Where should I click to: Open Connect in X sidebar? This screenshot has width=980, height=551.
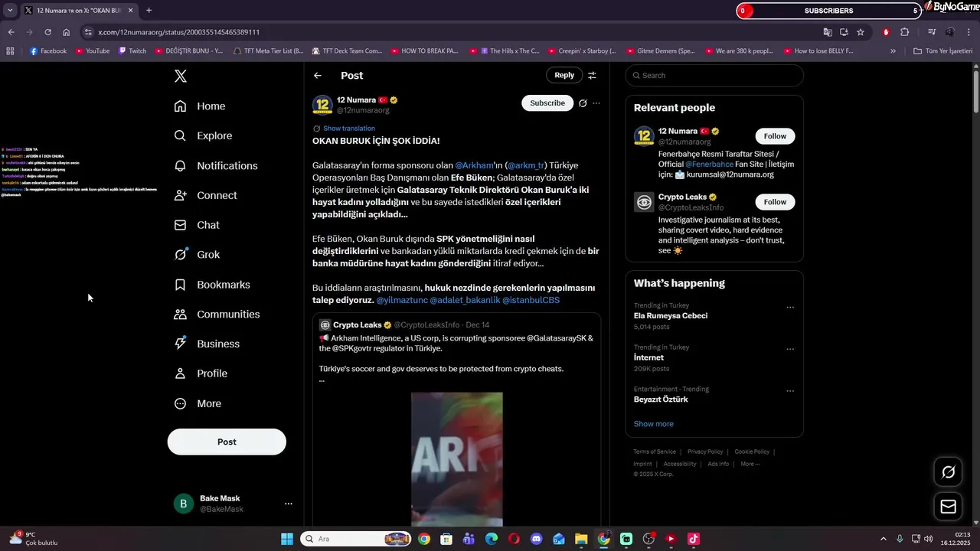coord(205,195)
